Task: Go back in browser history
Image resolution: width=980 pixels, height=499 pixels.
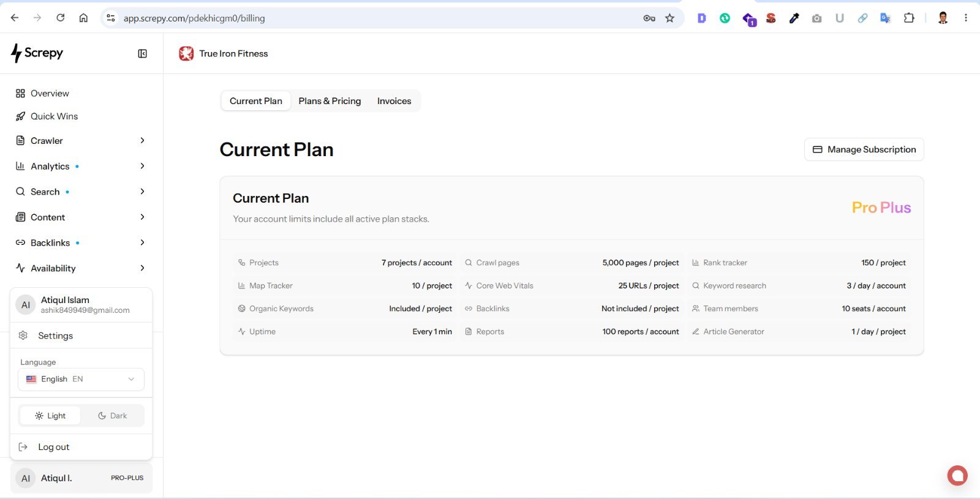Action: click(x=15, y=18)
